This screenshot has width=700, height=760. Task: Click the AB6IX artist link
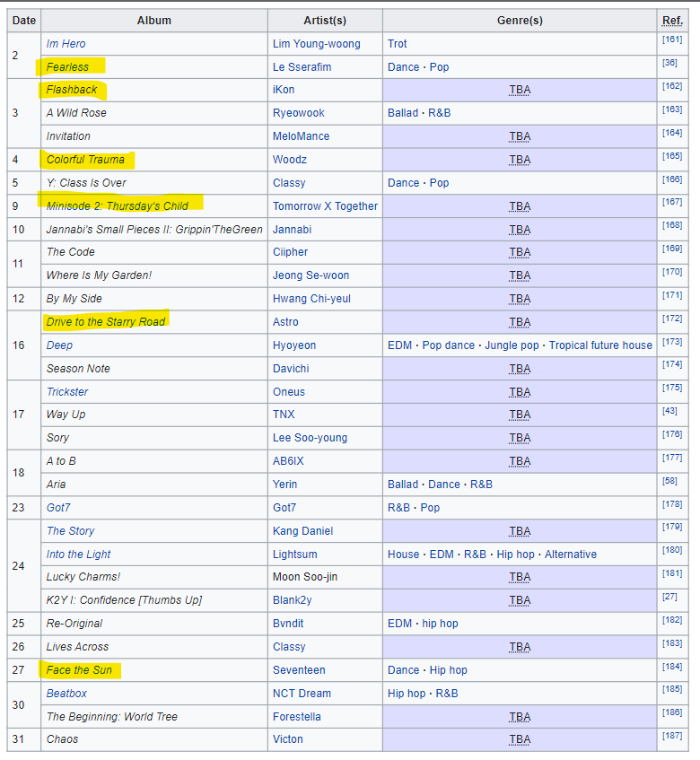[x=288, y=461]
